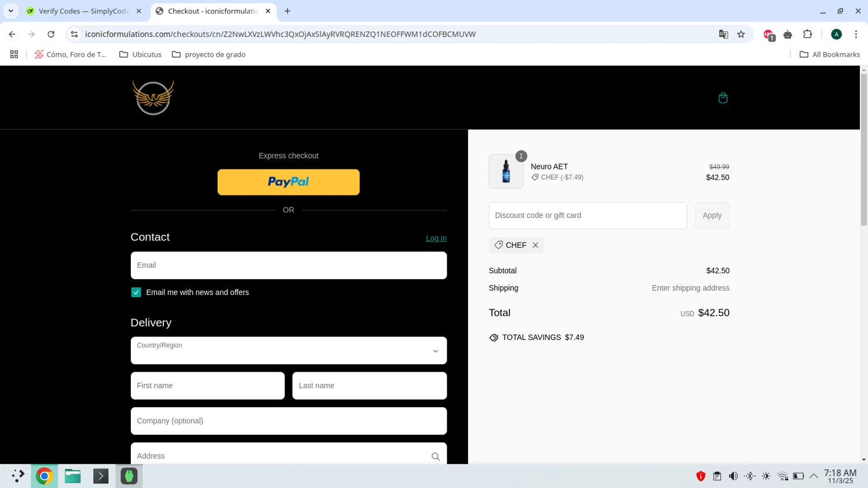Click the red shield tray icon
Viewport: 868px width, 488px height.
pos(701,476)
